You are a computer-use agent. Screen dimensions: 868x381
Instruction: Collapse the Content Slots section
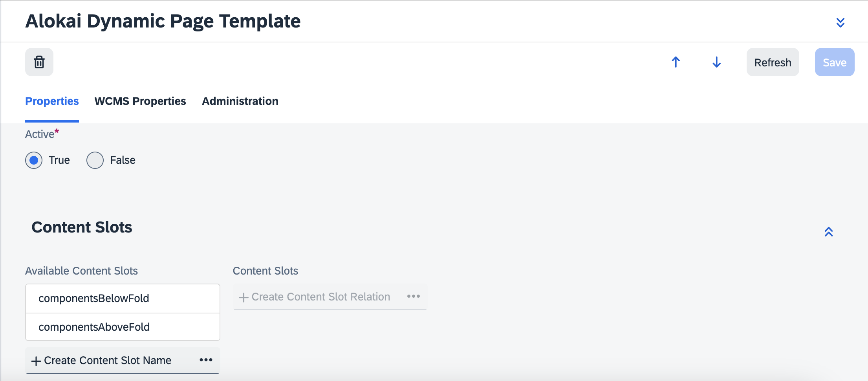(828, 232)
